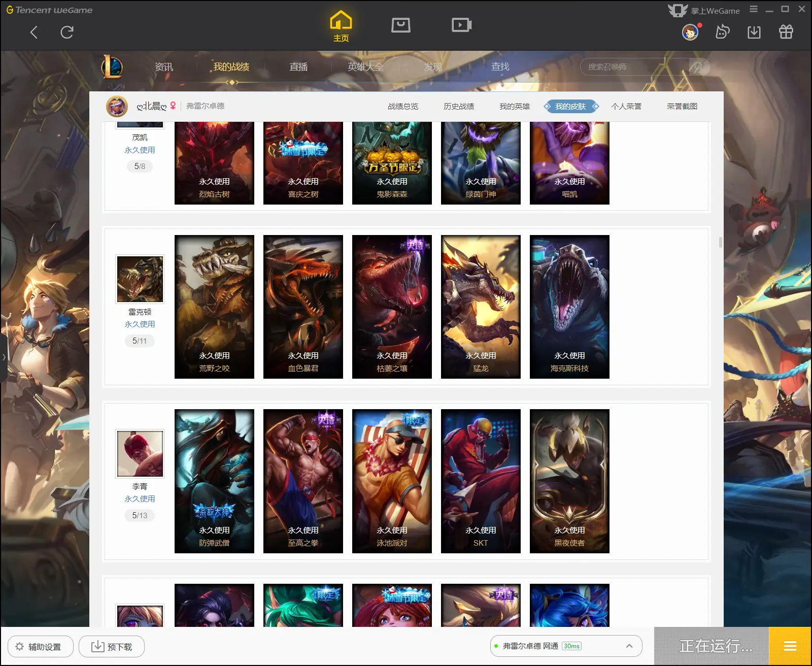Click the search magnifier icon
This screenshot has width=812, height=666.
[x=699, y=66]
